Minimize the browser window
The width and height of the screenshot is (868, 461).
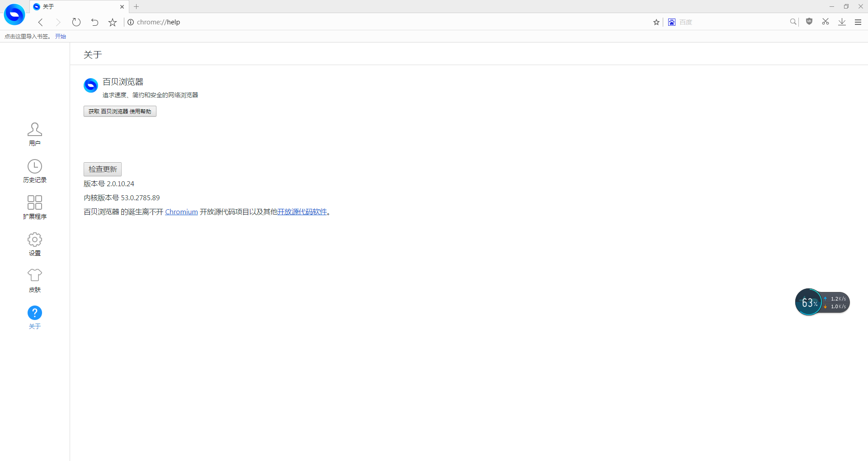[832, 6]
